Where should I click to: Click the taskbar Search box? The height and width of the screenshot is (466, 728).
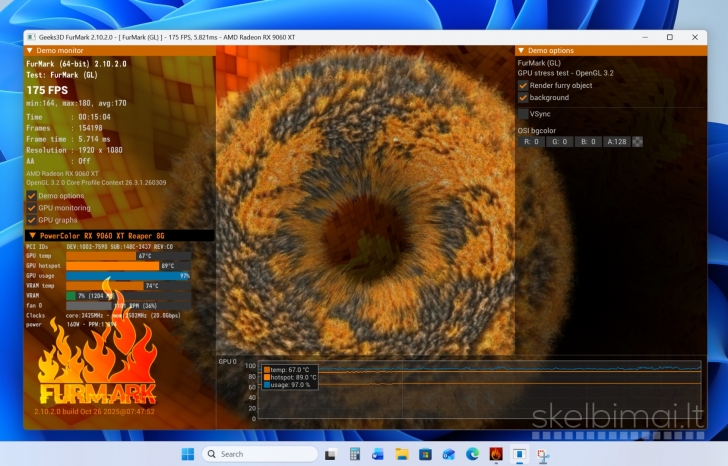(260, 454)
